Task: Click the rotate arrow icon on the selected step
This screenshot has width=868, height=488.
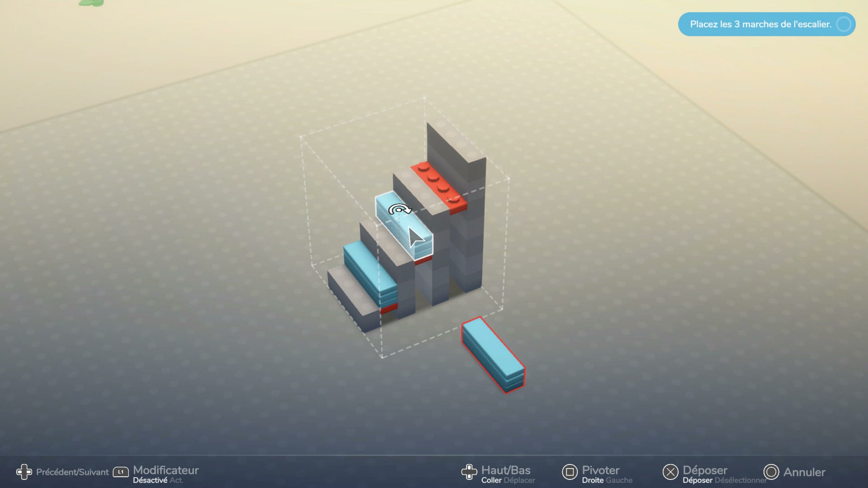Action: (x=399, y=209)
